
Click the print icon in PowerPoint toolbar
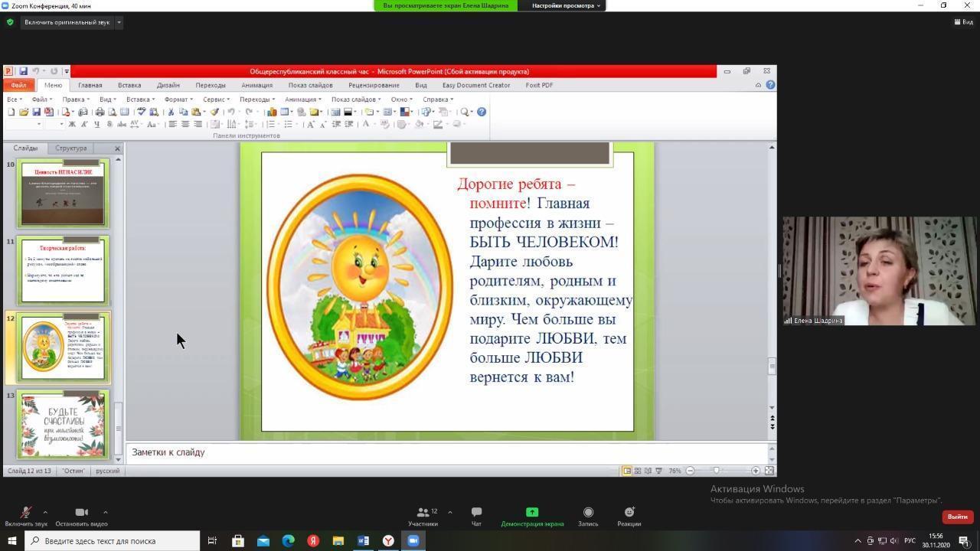[x=100, y=112]
